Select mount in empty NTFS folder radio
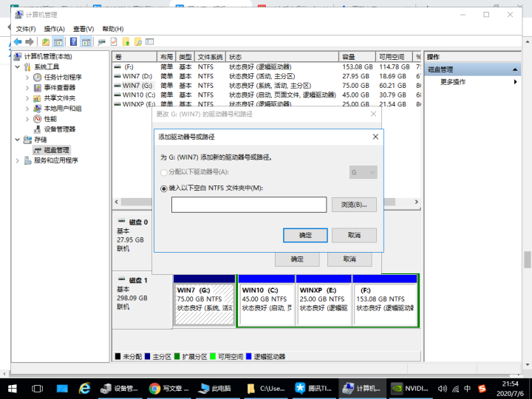532x399 pixels. [164, 188]
